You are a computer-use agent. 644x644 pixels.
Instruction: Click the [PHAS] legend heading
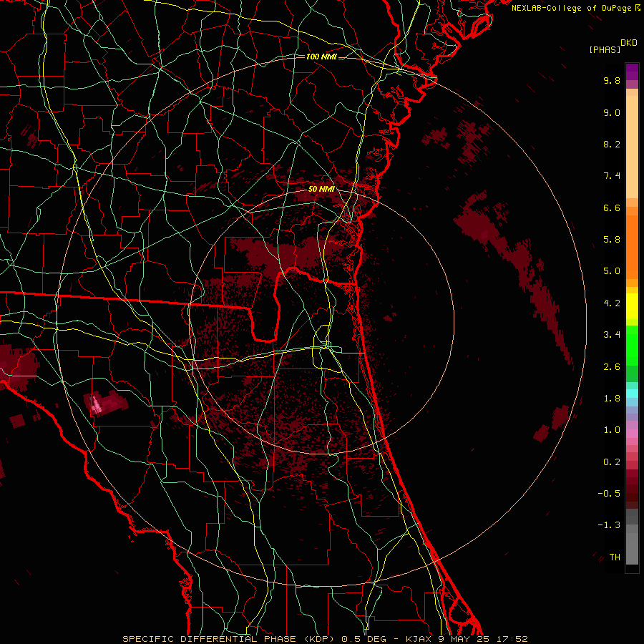(605, 49)
